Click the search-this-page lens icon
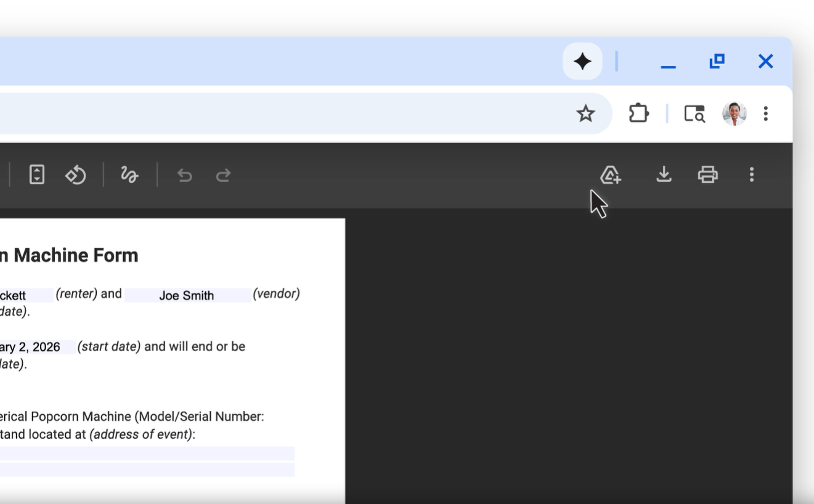The height and width of the screenshot is (504, 814). (x=694, y=113)
